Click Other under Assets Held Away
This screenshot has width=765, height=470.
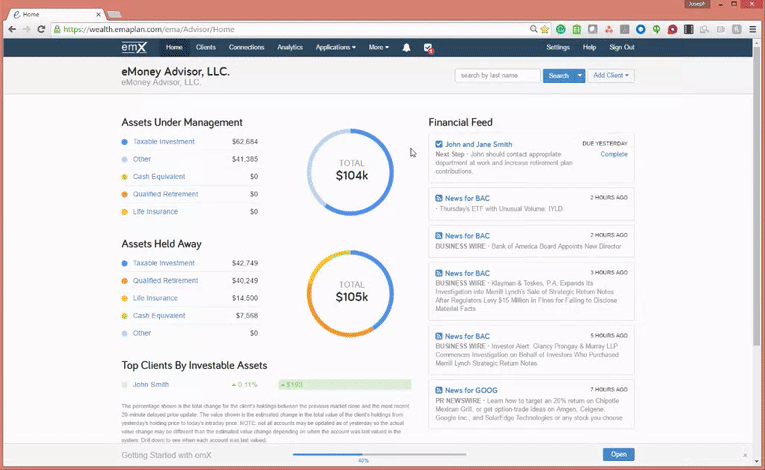tap(142, 333)
